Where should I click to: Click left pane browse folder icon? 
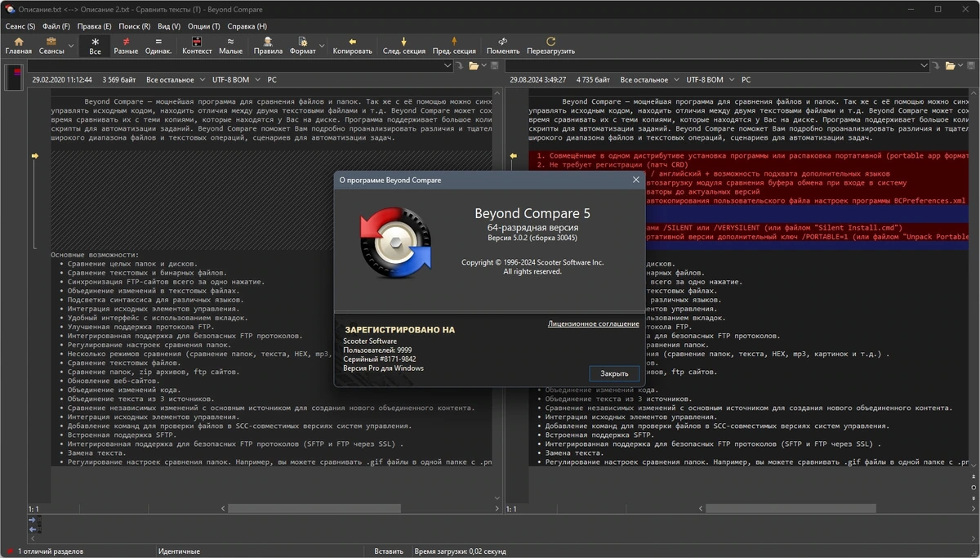pos(472,65)
